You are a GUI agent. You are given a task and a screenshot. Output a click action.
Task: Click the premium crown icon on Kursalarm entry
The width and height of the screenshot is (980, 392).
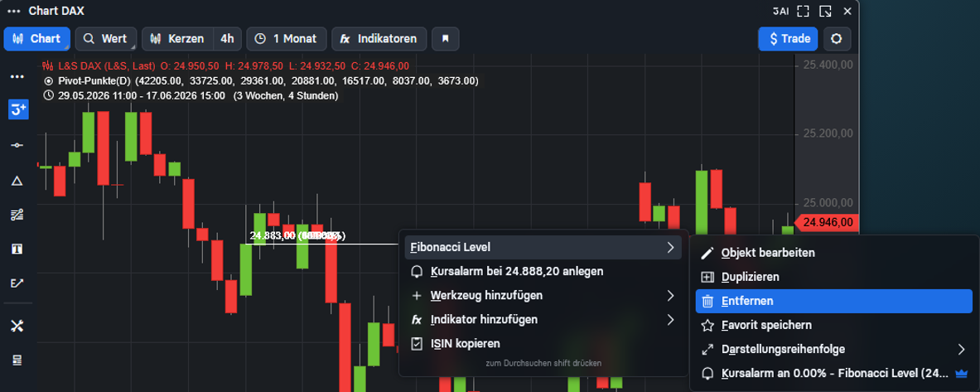pyautogui.click(x=961, y=373)
